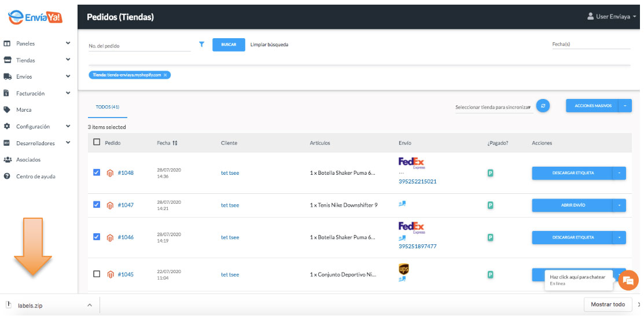Click the FedEx logo on order #1046
Screen dimensions: 644x316
pos(411,227)
